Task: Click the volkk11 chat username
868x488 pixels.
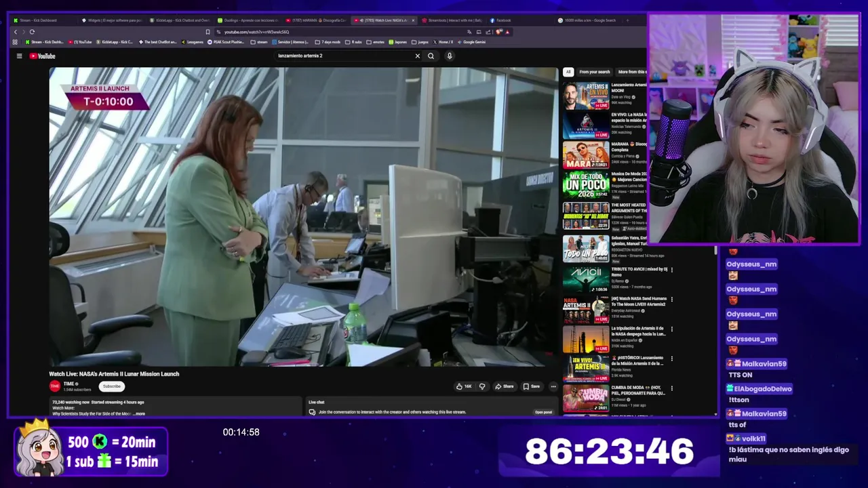Action: click(x=753, y=439)
